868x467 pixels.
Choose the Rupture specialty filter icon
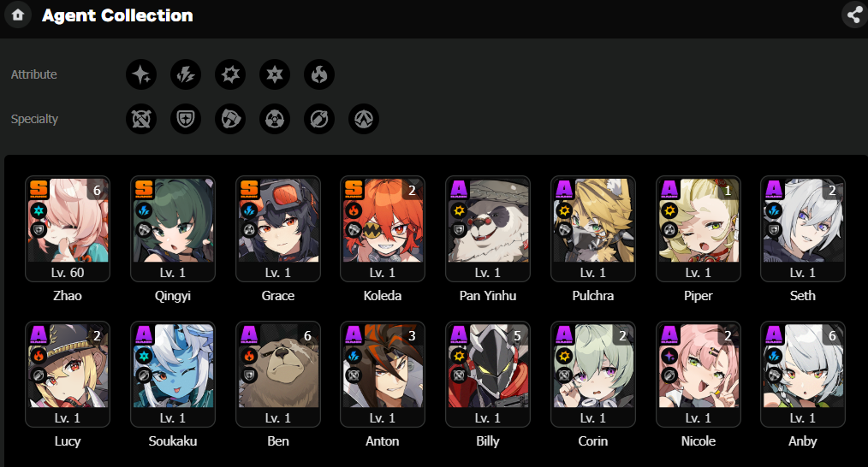(x=364, y=118)
